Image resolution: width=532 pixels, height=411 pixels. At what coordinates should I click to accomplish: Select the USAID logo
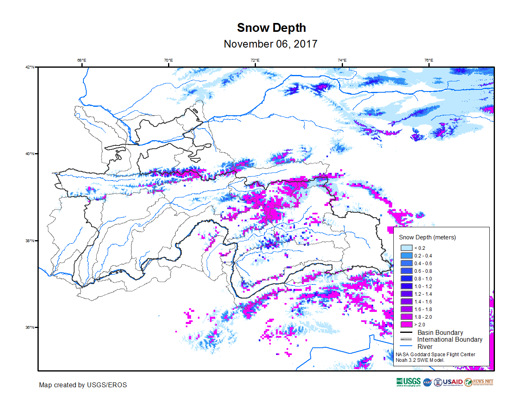click(x=448, y=382)
